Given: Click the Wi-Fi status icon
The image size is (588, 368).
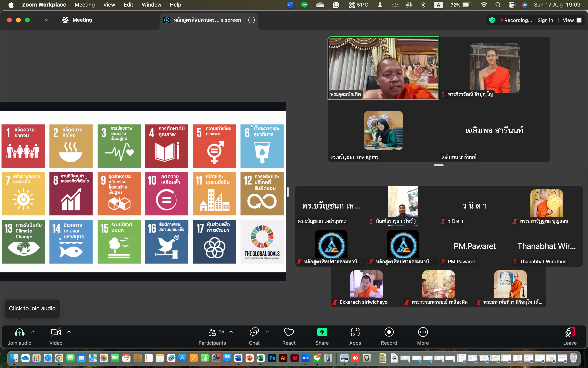Looking at the screenshot, I should (484, 5).
